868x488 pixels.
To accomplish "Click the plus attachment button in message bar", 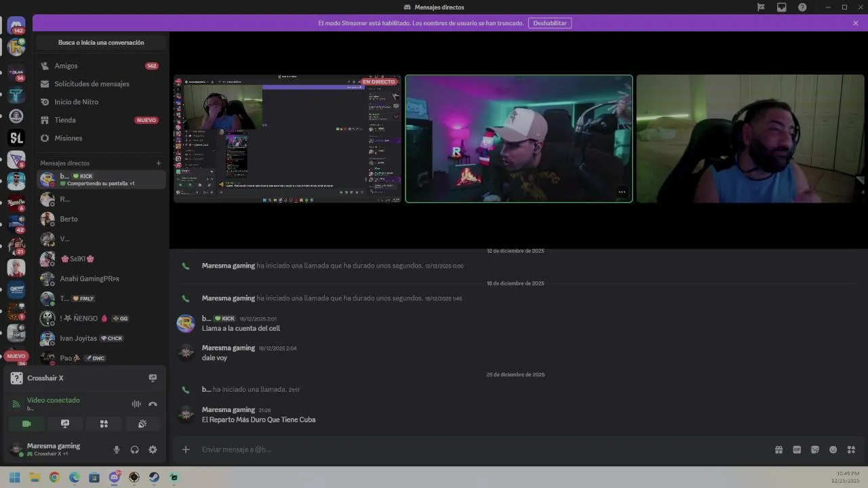I will (186, 449).
